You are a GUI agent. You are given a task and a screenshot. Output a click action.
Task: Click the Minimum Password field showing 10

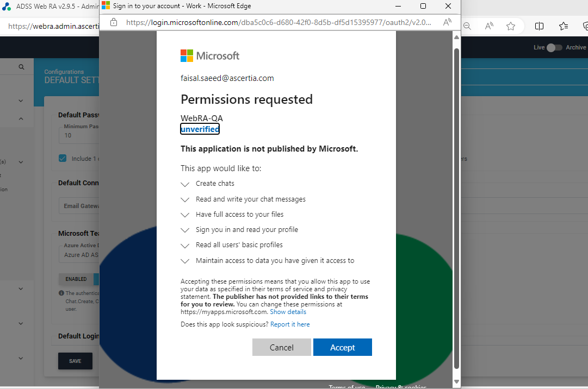[79, 135]
